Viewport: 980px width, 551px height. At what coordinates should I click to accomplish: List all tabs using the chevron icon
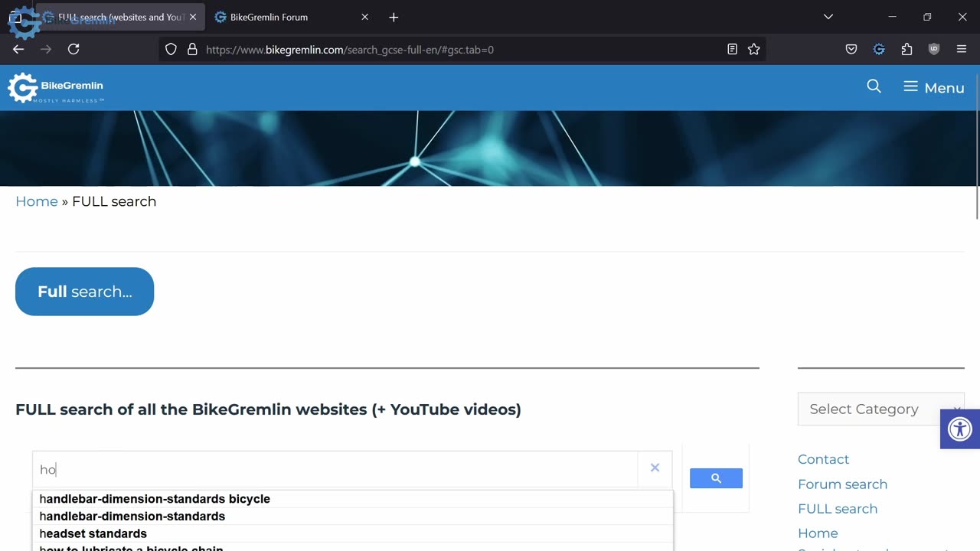[x=828, y=17]
